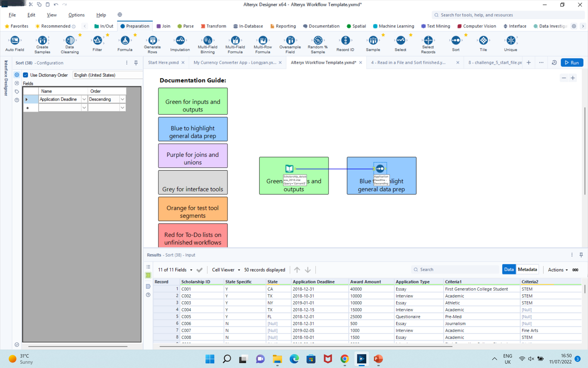This screenshot has height=368, width=588.
Task: Select the Data Cleansing tool
Action: (x=70, y=45)
